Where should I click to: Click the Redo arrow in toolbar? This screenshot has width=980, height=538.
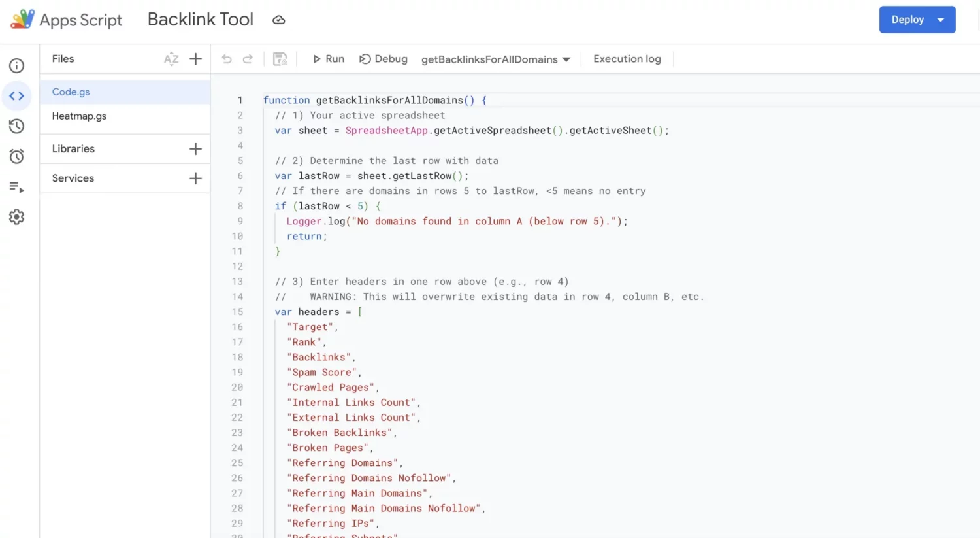tap(248, 59)
